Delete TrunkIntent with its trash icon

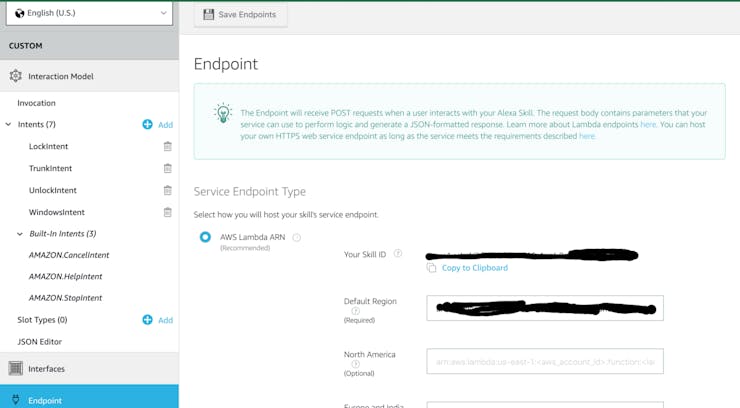tap(168, 168)
